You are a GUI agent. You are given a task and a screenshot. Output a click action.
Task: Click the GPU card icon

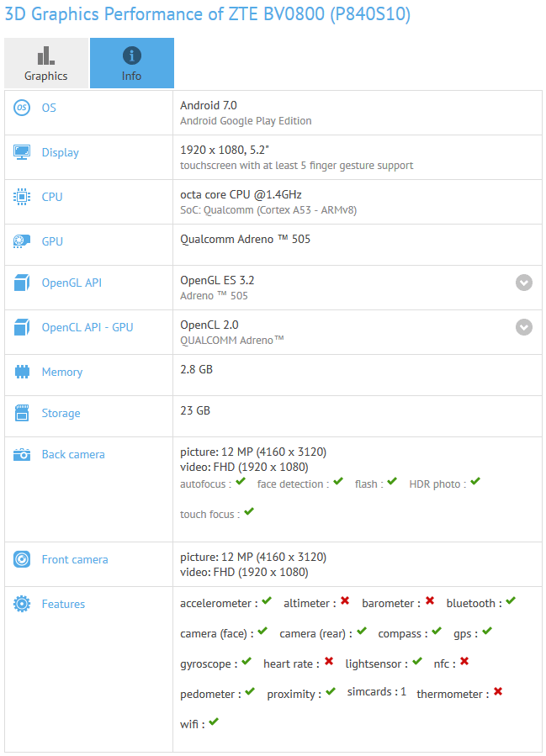click(22, 241)
